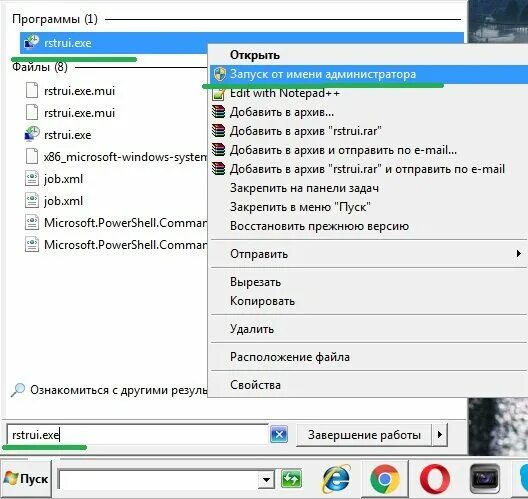Click the green refresh icon in taskbar toolbar
This screenshot has height=499, width=528.
point(291,479)
